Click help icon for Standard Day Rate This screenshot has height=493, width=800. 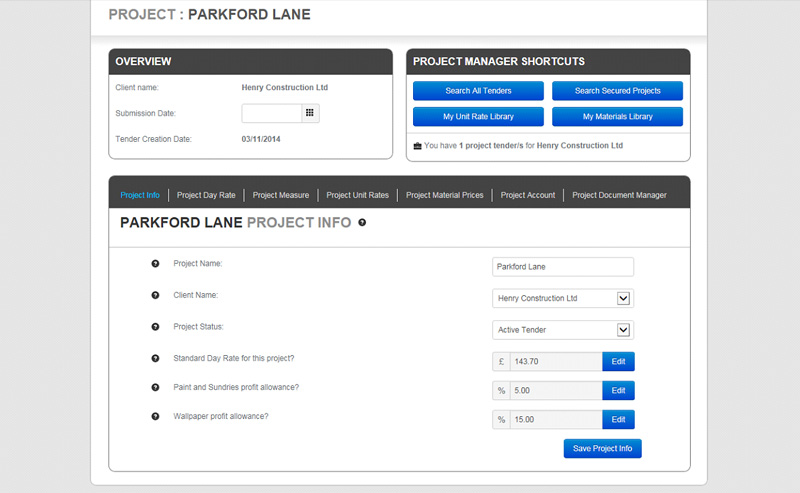pos(155,359)
